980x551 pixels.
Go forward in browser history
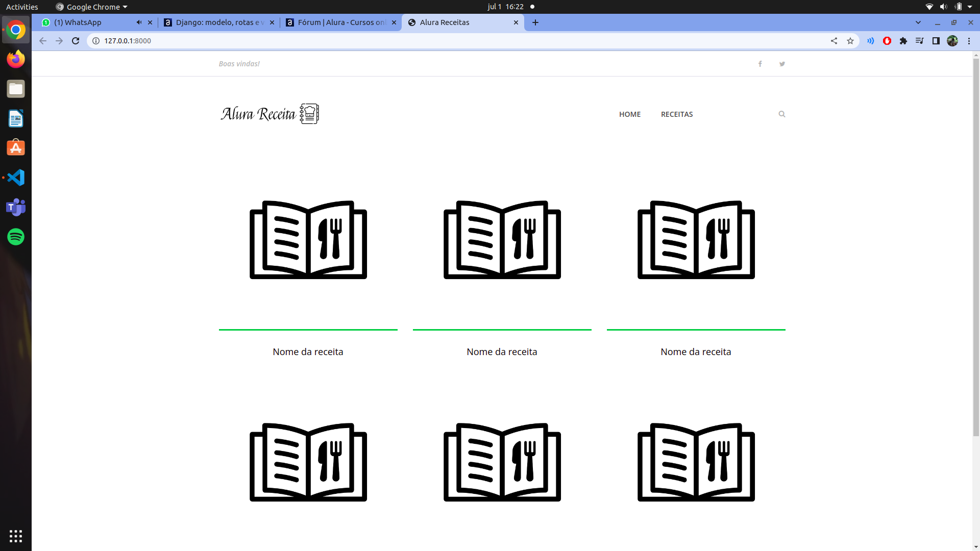tap(59, 41)
